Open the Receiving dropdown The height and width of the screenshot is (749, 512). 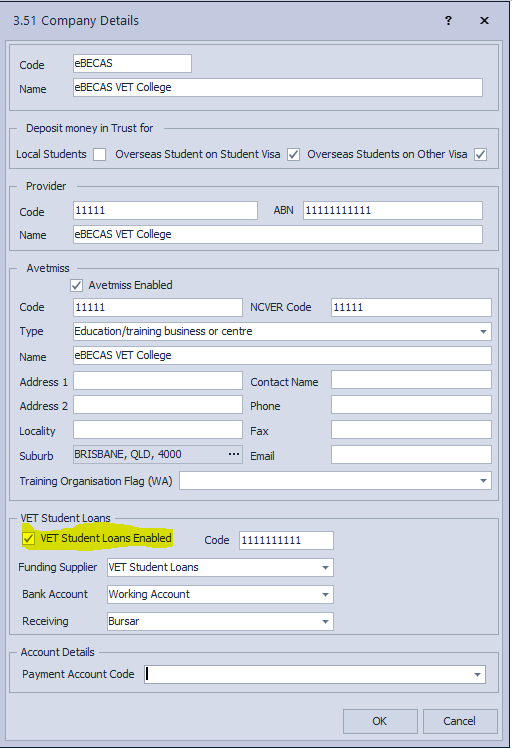click(x=325, y=621)
